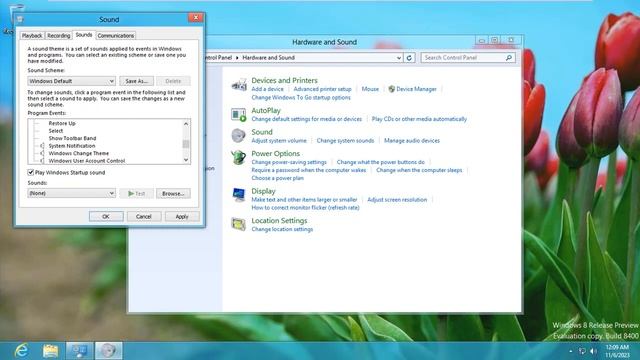Refresh the Control Panel address bar
This screenshot has width=640, height=360.
click(x=409, y=58)
